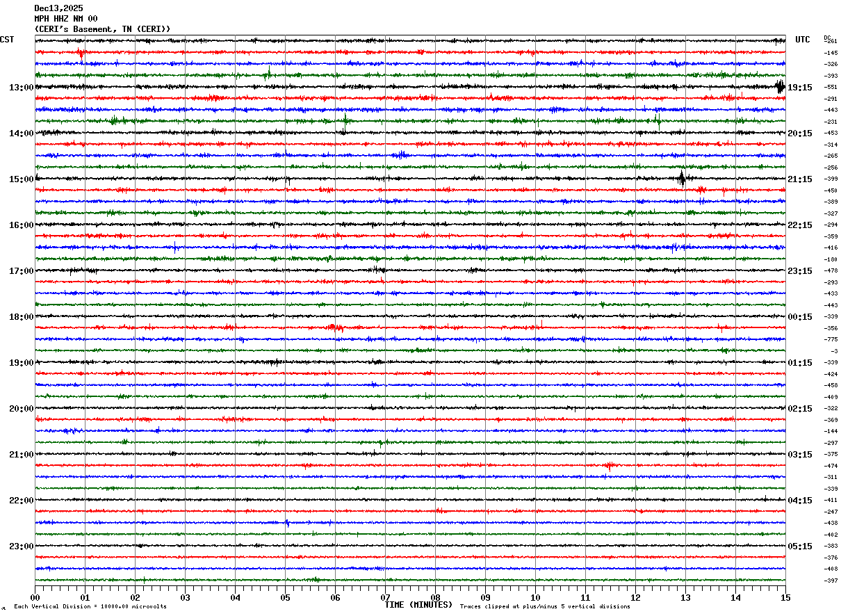Click the DC offset value '-551'
Screen dimensions: 841x616
[x=831, y=88]
